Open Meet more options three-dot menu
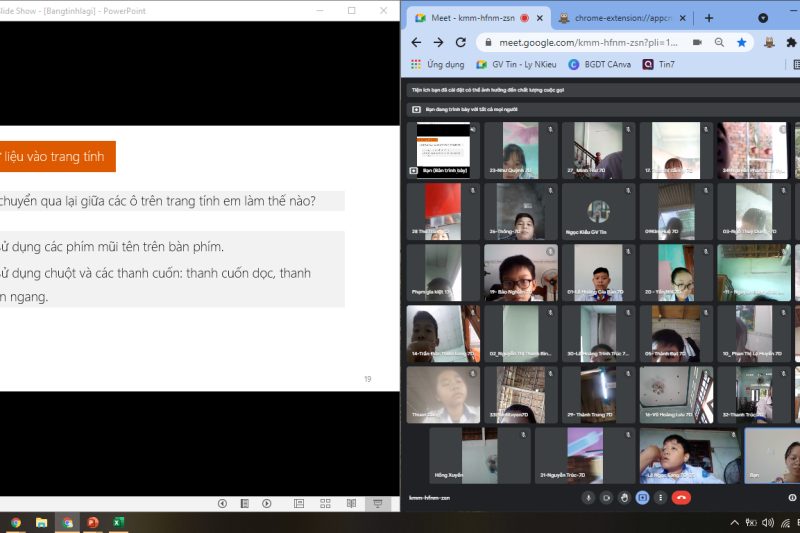 click(660, 497)
